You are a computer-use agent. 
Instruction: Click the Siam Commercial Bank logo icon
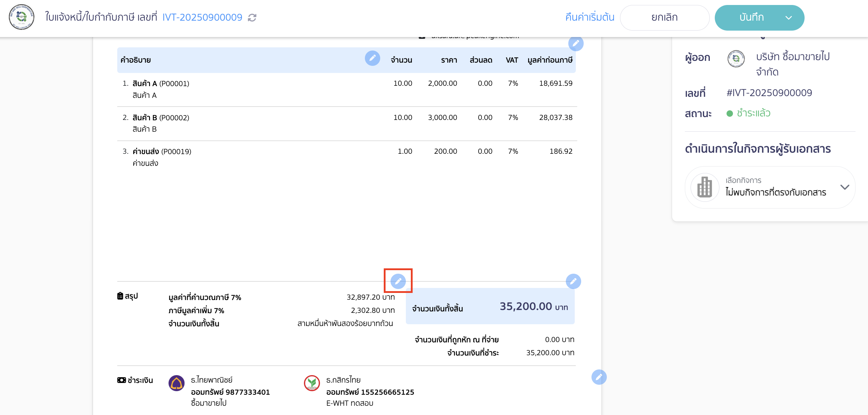176,383
